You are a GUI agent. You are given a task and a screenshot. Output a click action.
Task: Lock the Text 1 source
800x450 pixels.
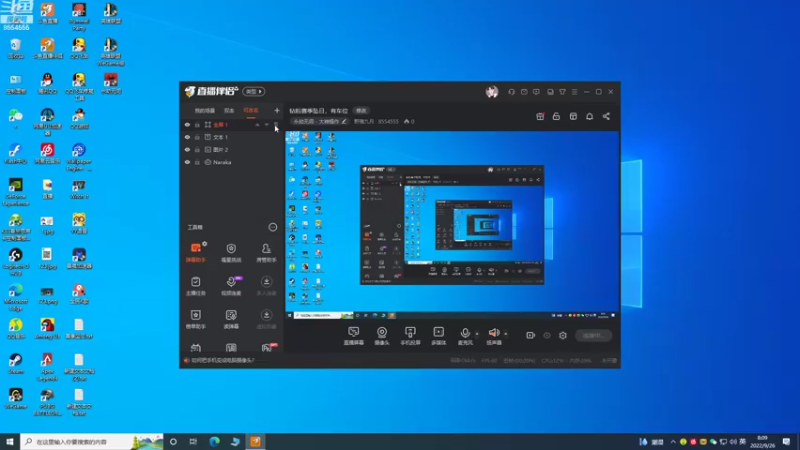click(197, 137)
